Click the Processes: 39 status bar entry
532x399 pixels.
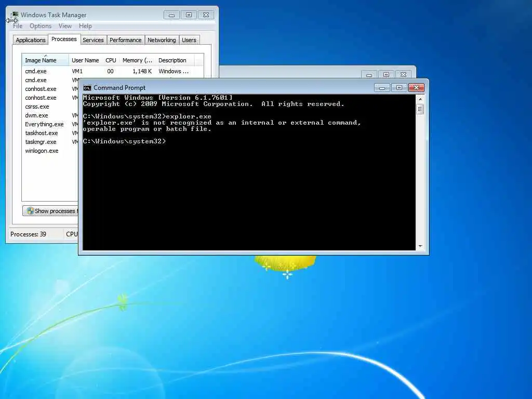tap(28, 234)
